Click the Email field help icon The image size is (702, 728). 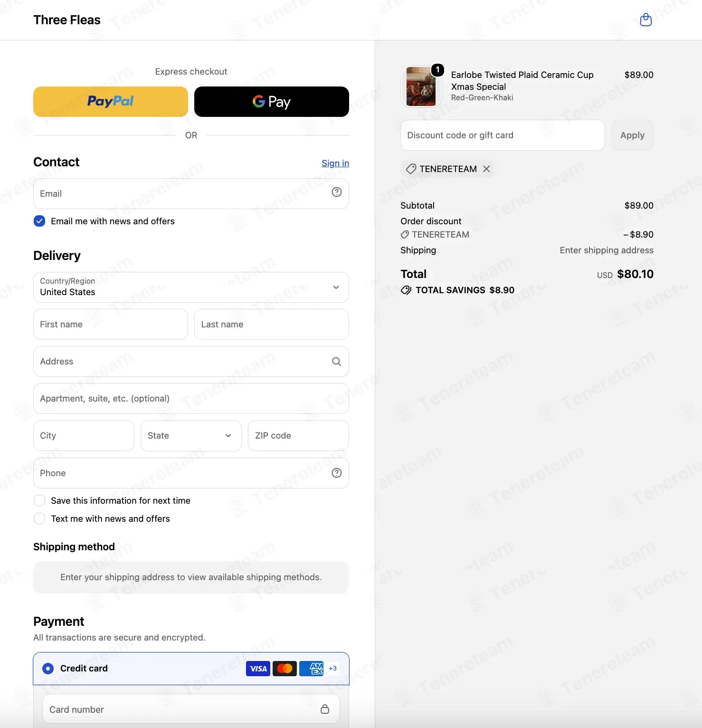[337, 192]
